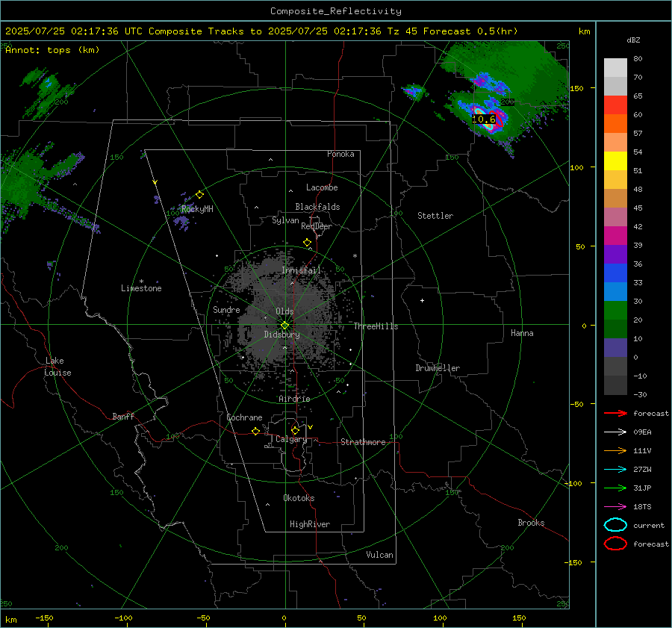Click the light blue swatch in dBZ scale

[x=615, y=291]
